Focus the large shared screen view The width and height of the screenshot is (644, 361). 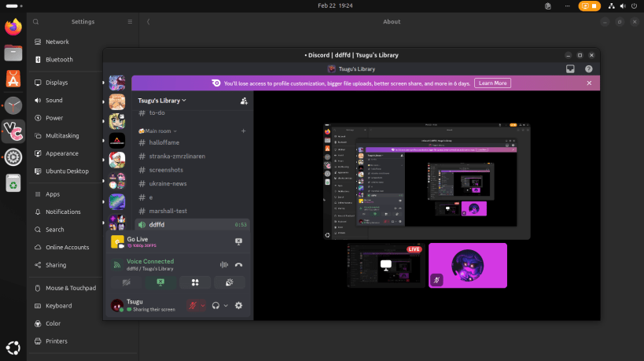pos(427,181)
